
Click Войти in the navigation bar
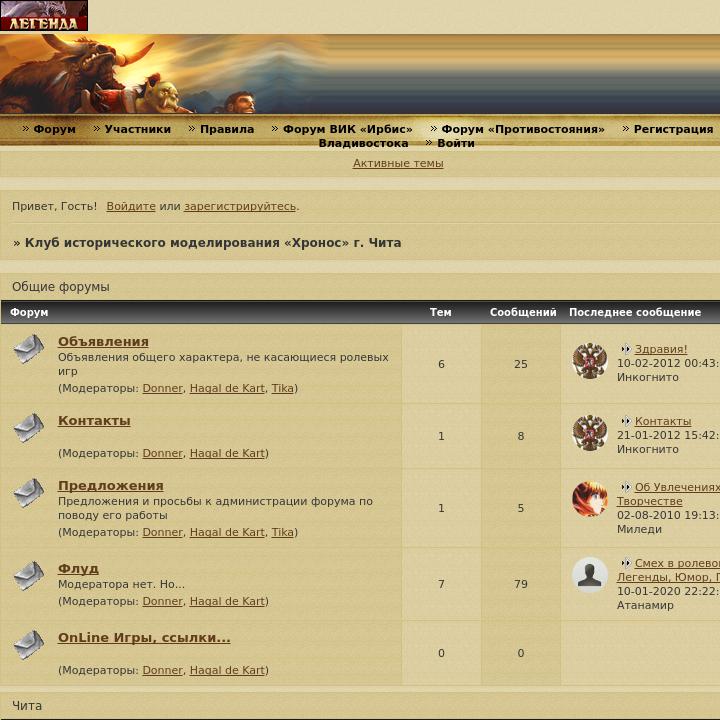click(x=456, y=143)
